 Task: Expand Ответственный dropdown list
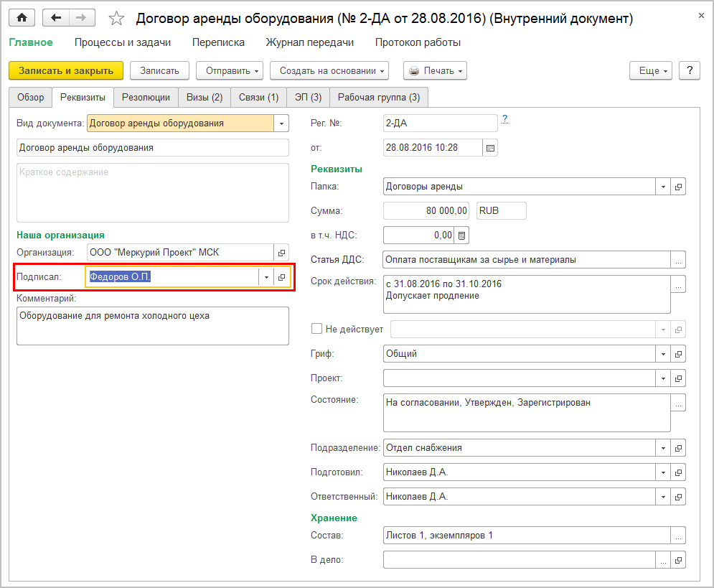[x=663, y=497]
